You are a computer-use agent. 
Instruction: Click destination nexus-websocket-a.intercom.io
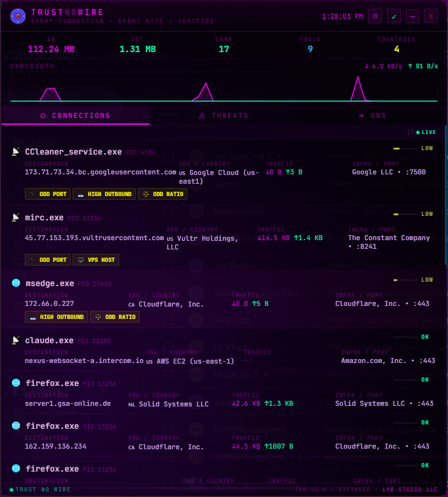click(84, 360)
